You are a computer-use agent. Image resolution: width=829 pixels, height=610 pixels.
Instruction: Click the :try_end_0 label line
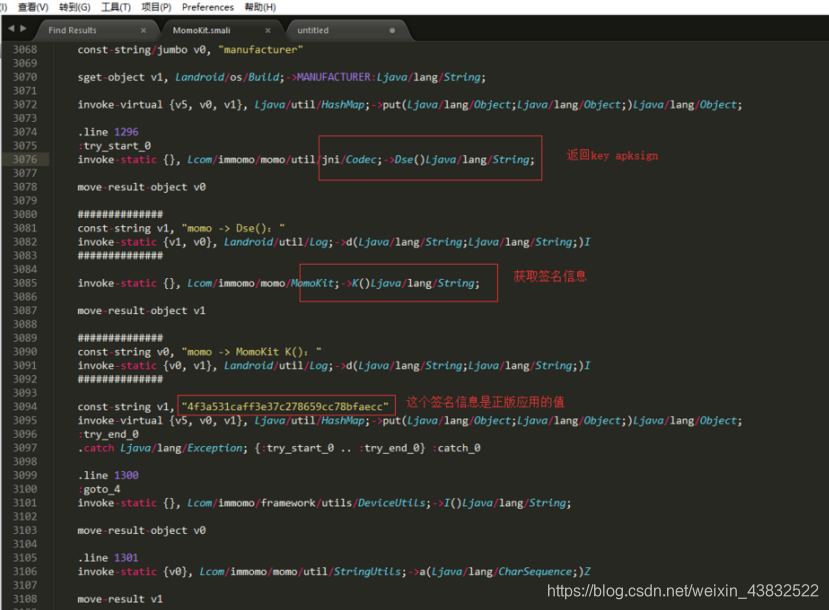click(108, 435)
